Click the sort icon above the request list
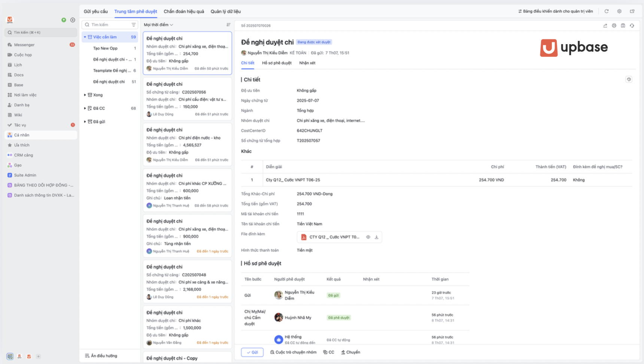 coord(228,25)
